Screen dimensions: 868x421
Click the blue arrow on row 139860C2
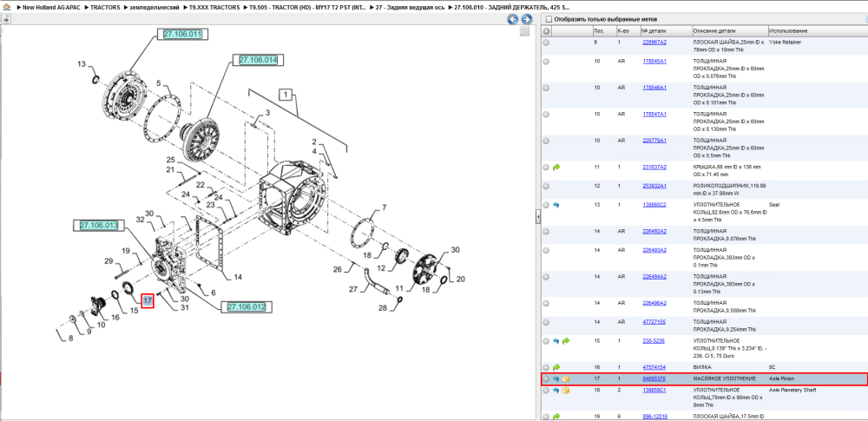point(556,205)
